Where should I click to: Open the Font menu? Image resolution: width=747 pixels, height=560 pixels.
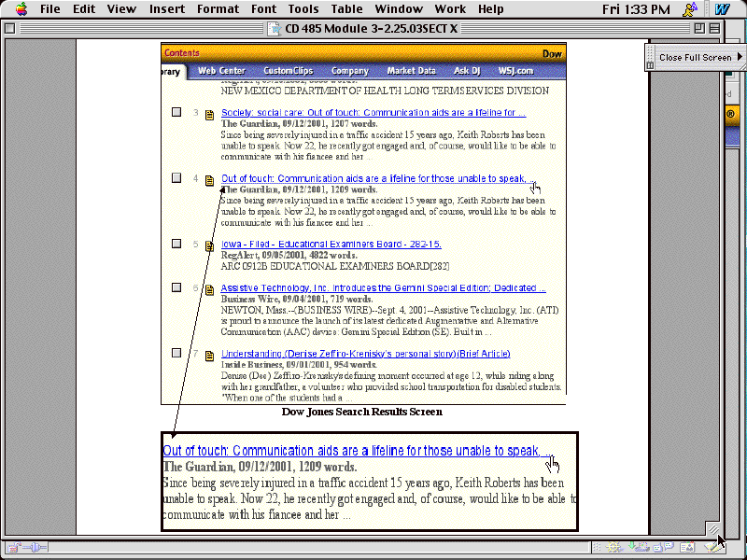264,9
